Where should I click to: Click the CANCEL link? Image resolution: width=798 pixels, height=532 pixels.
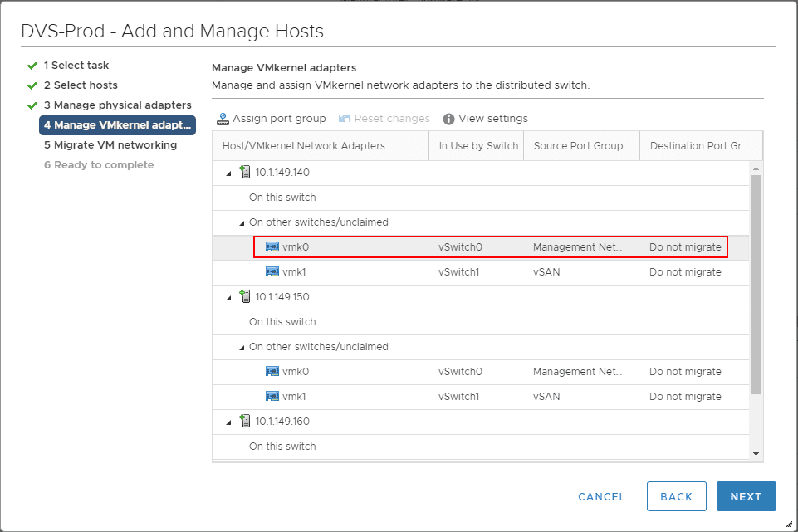tap(601, 496)
